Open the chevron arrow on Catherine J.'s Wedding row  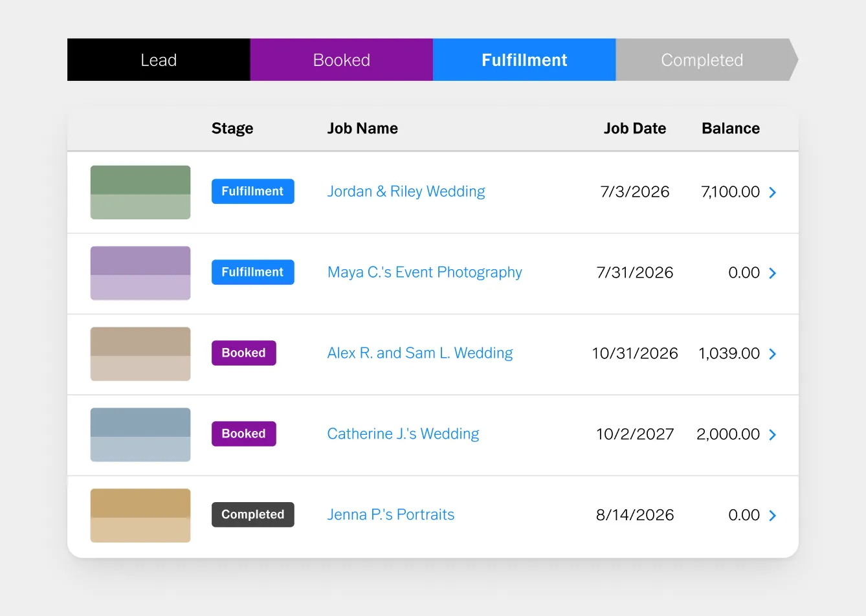(772, 435)
